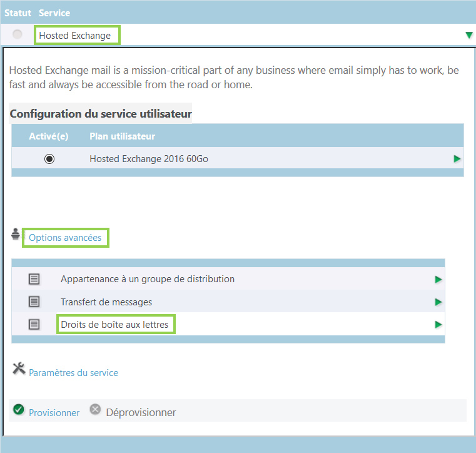Open Appartenance à un groupe de distribution row
Viewport: 476px width, 453px height.
228,278
